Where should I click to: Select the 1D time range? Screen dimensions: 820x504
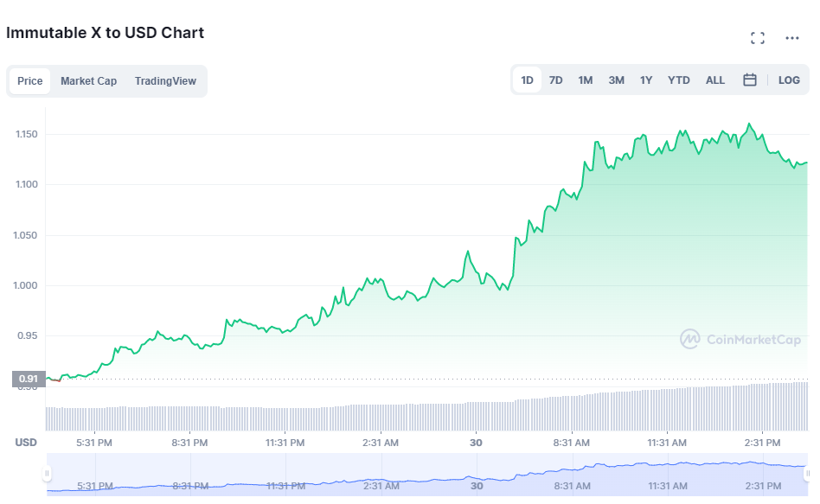pyautogui.click(x=527, y=80)
